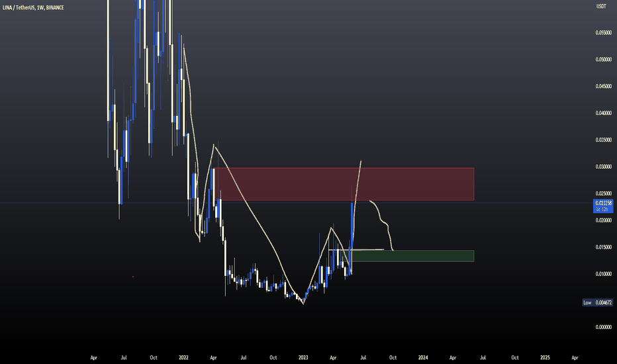Click the 2025 time axis label
617x364 pixels.
pos(545,357)
